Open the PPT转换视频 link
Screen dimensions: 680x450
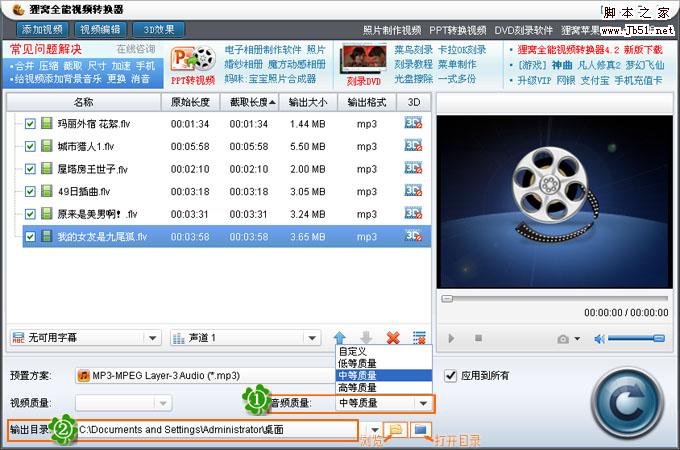[x=458, y=30]
